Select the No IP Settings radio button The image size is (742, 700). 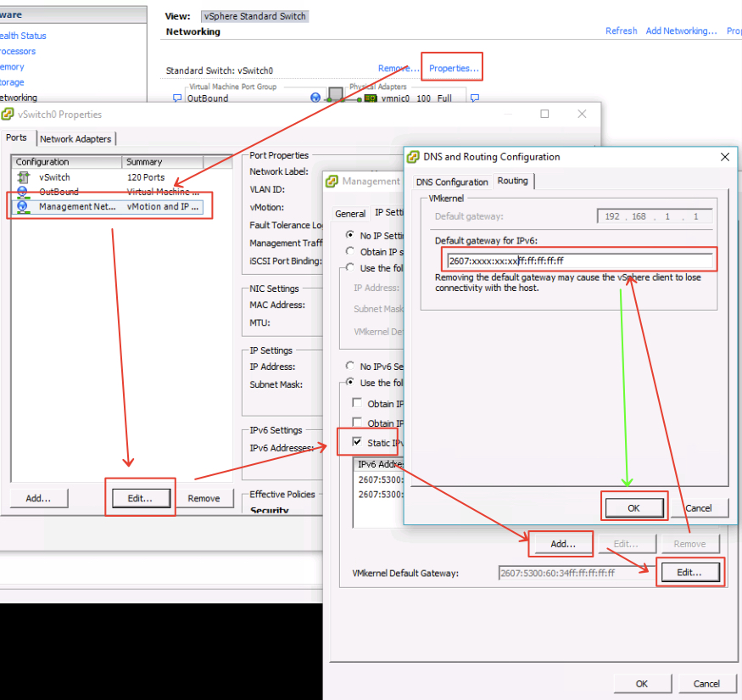click(x=350, y=235)
